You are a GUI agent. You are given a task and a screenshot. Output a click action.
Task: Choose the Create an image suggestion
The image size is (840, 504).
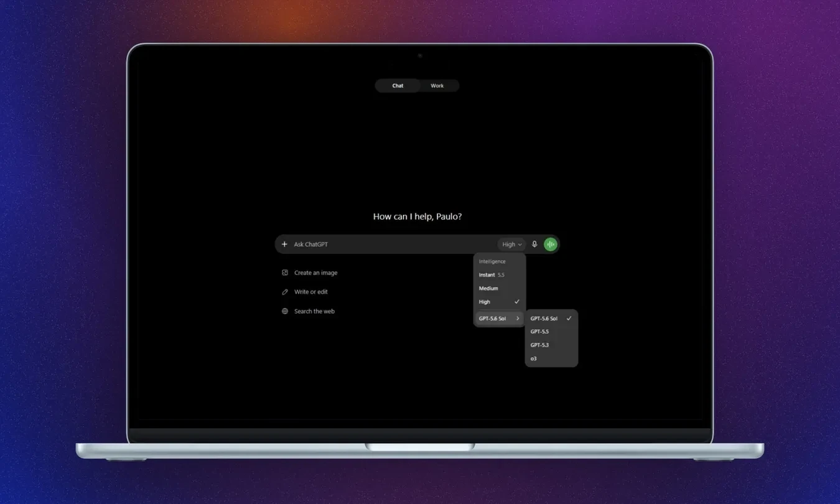click(310, 273)
